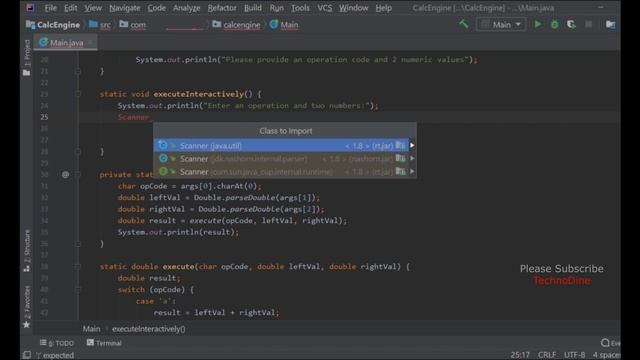The width and height of the screenshot is (640, 360).
Task: Open the Edit menu
Action: click(x=70, y=8)
